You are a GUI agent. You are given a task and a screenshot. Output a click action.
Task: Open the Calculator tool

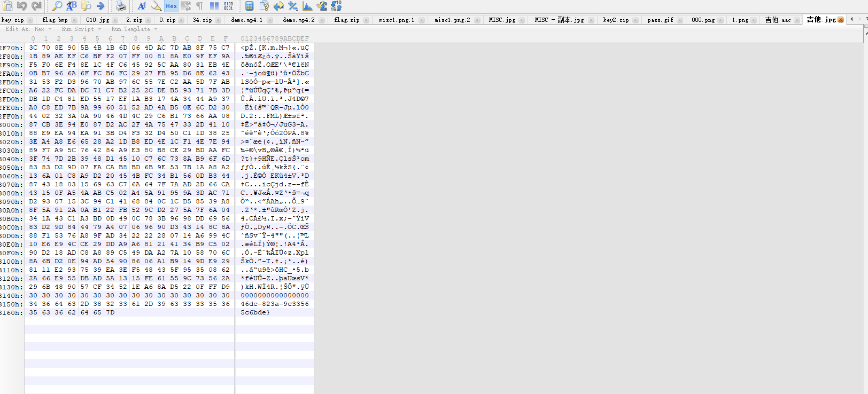[250, 6]
